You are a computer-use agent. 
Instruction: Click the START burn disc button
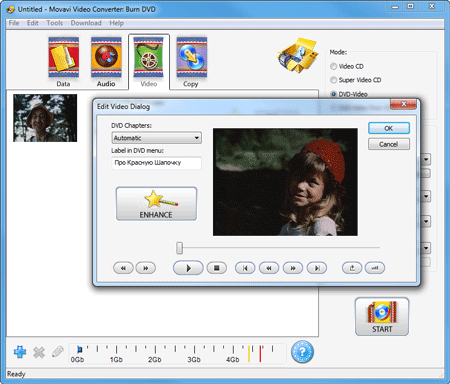(382, 317)
